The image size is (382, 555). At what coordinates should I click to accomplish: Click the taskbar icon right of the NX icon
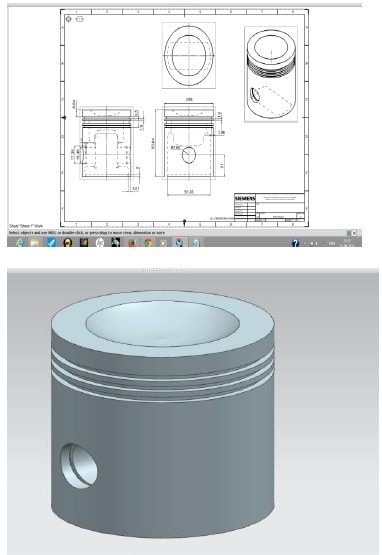point(196,242)
